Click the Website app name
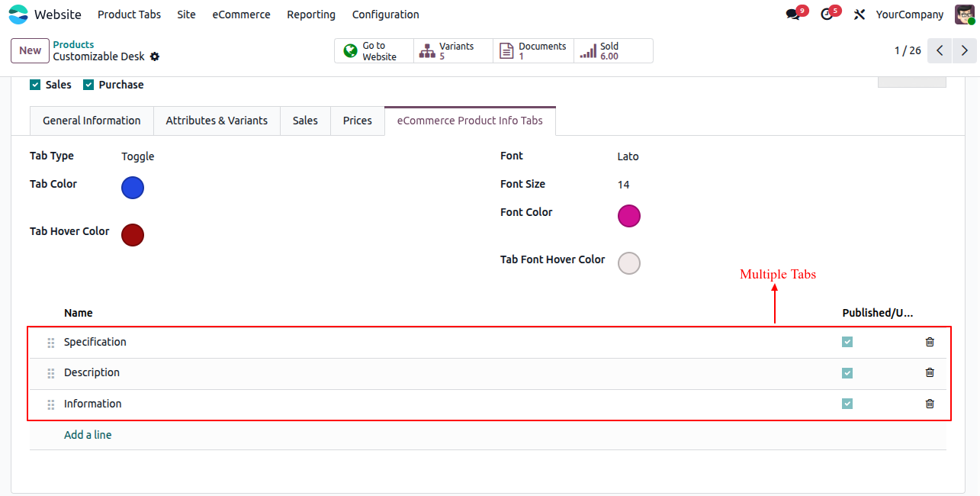The width and height of the screenshot is (980, 496). (58, 14)
